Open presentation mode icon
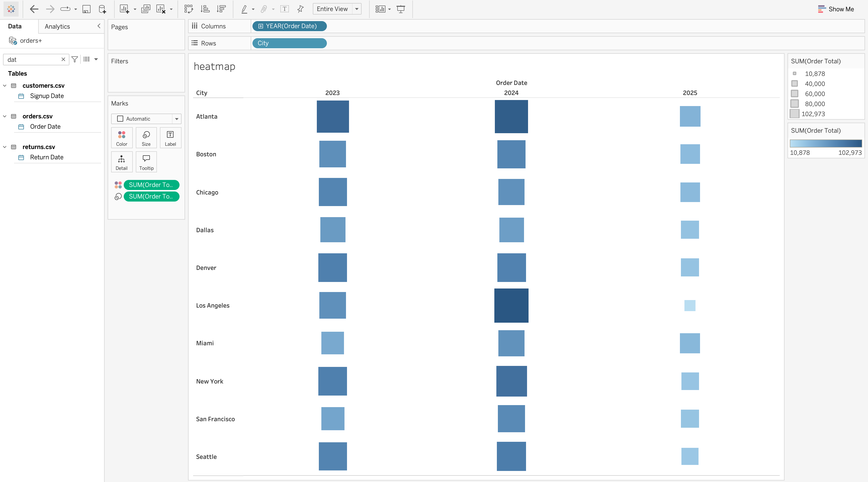The image size is (868, 482). pos(401,9)
